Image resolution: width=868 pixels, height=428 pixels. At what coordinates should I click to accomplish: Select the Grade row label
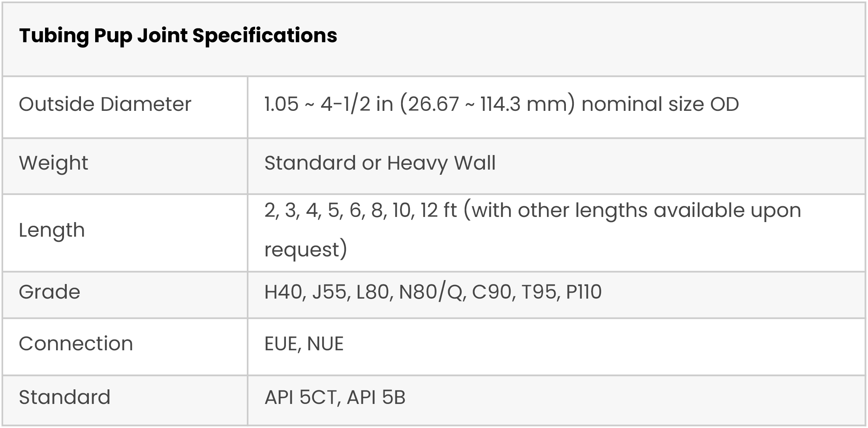click(x=49, y=292)
